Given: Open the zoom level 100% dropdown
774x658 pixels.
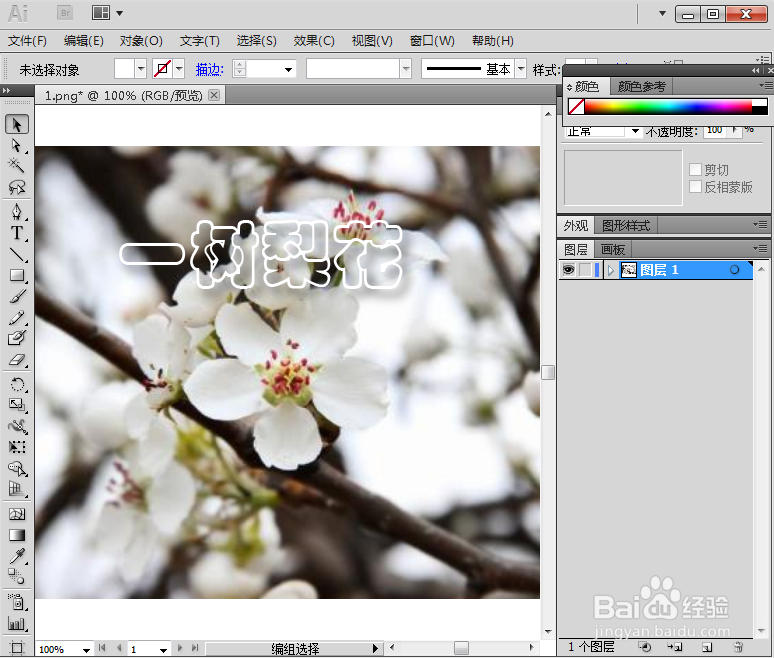Looking at the screenshot, I should tap(86, 650).
